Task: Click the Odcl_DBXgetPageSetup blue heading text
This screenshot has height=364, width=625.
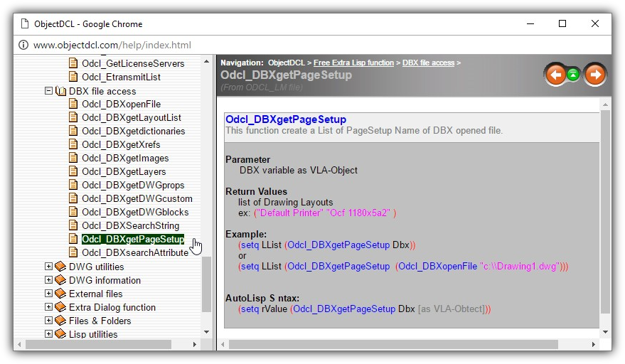Action: (x=286, y=119)
